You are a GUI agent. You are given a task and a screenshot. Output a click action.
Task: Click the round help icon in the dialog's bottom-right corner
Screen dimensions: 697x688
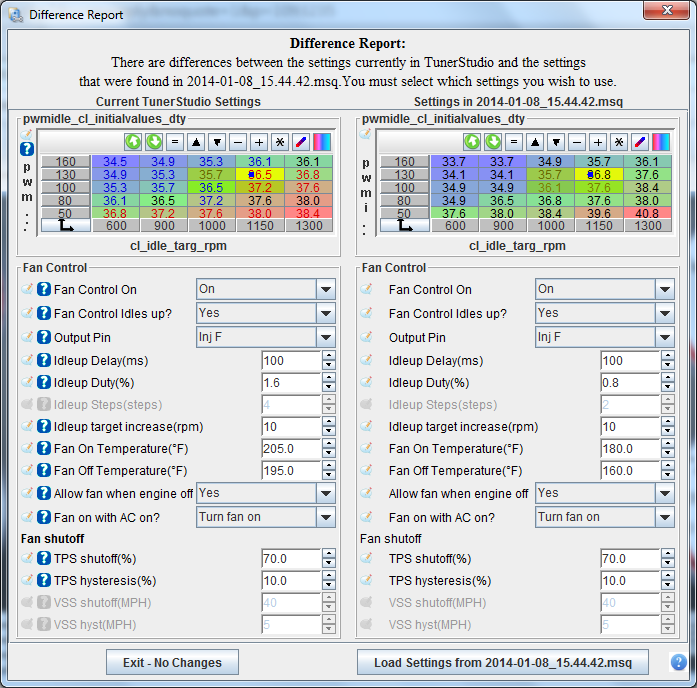tap(678, 662)
